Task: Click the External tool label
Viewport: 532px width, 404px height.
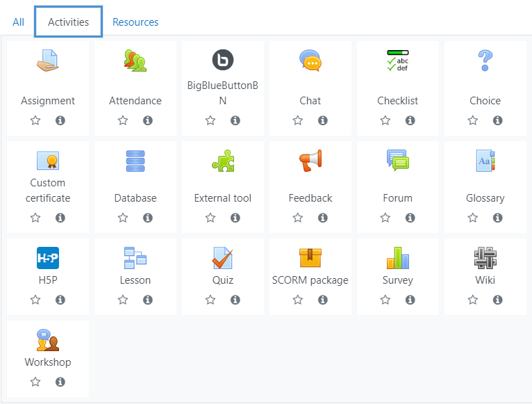Action: coord(222,198)
